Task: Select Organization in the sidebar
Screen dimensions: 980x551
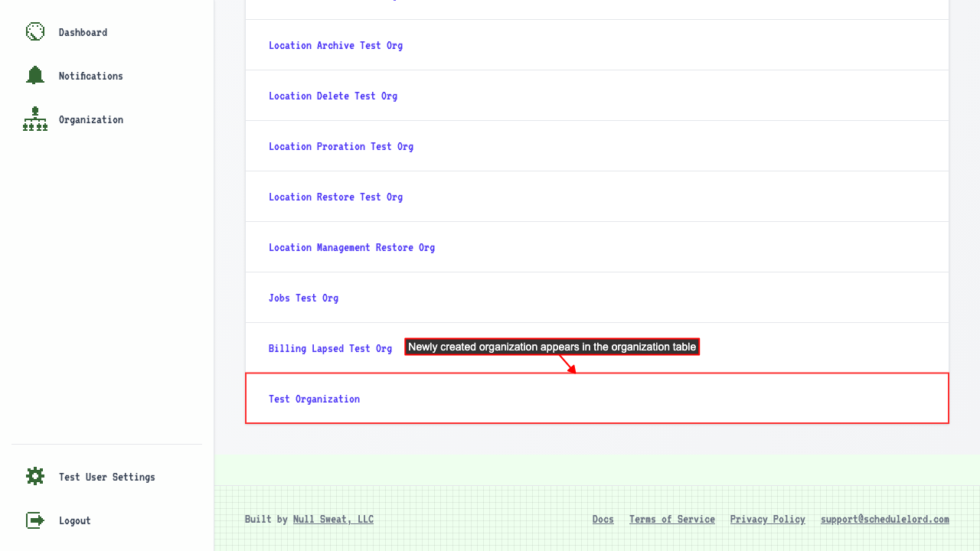Action: [90, 119]
